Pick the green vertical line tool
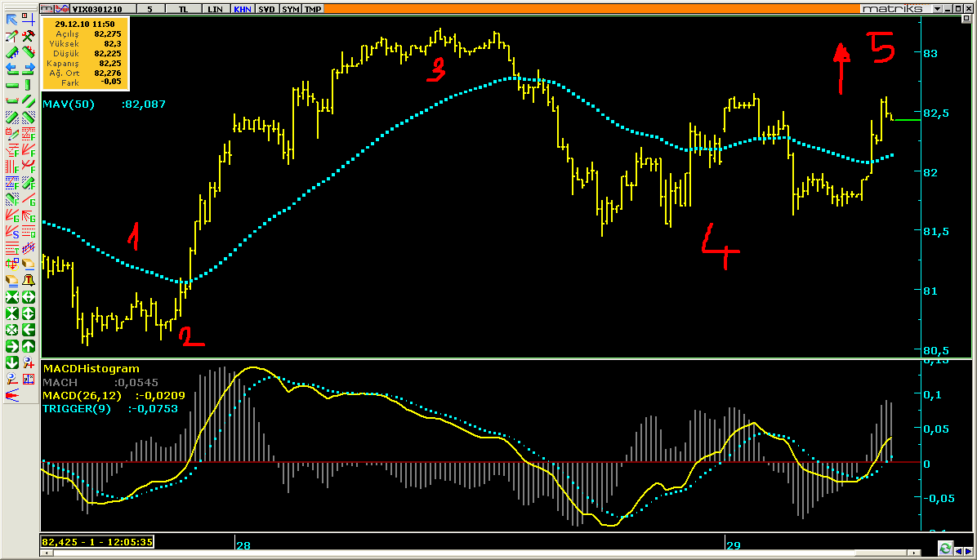The width and height of the screenshot is (977, 560). tap(29, 85)
